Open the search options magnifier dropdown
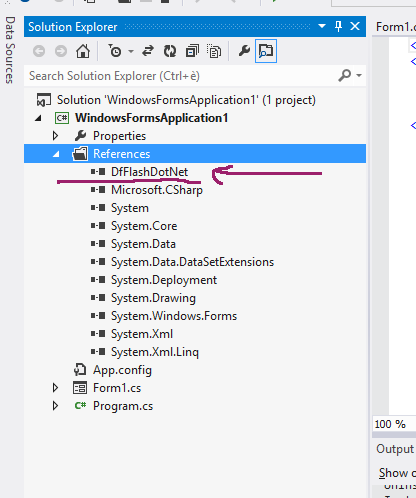416x498 pixels. (350, 76)
